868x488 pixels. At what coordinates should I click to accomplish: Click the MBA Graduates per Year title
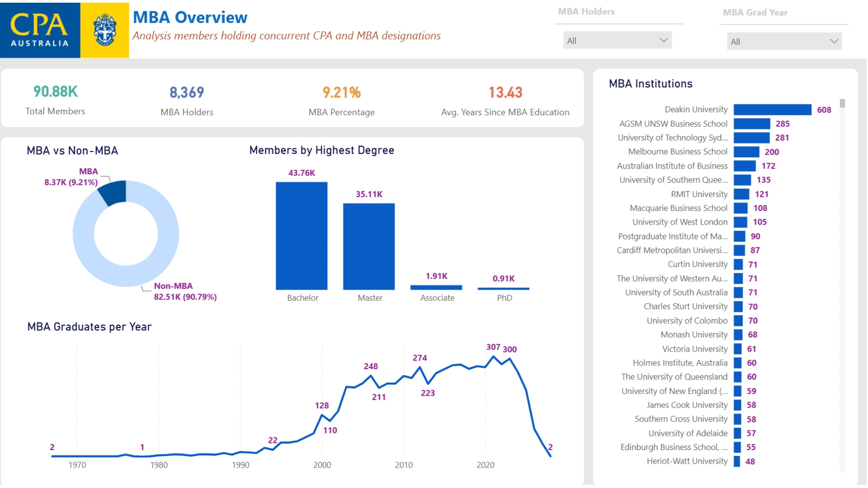pos(90,327)
